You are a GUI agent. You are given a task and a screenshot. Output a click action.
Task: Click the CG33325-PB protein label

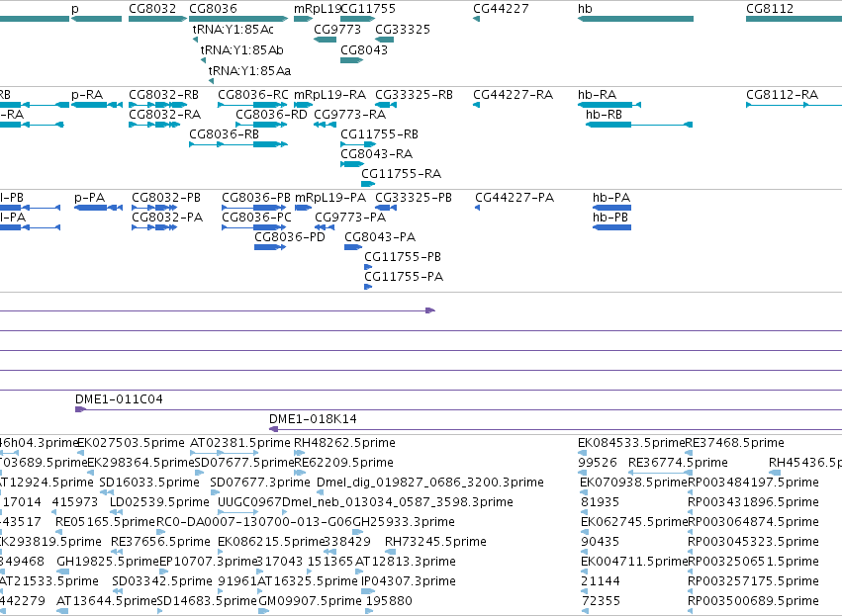(414, 198)
